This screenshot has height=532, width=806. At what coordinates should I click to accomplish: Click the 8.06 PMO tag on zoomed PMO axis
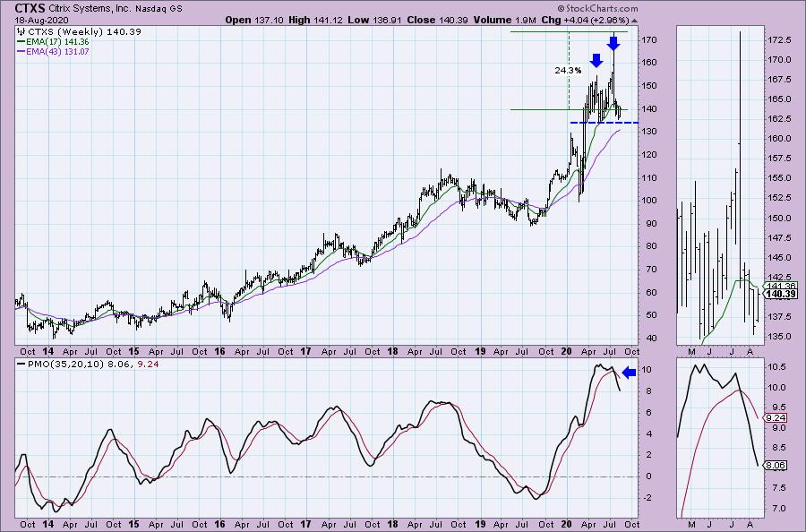(x=776, y=465)
